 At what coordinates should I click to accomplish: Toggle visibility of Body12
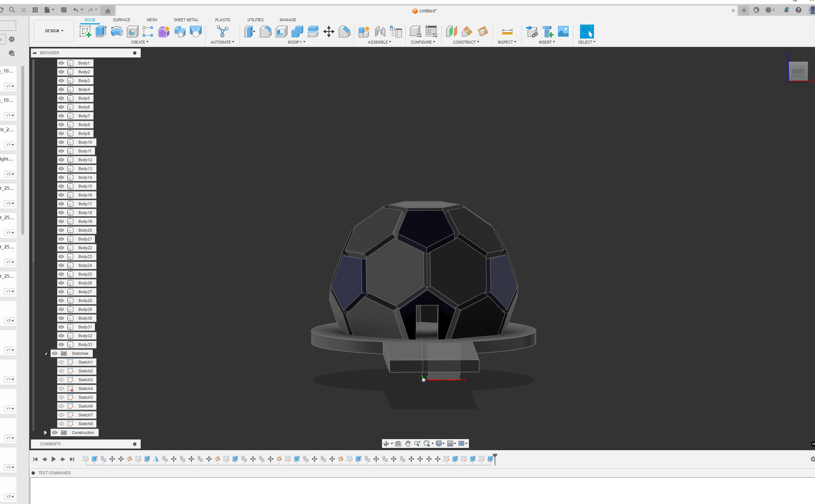tap(61, 160)
